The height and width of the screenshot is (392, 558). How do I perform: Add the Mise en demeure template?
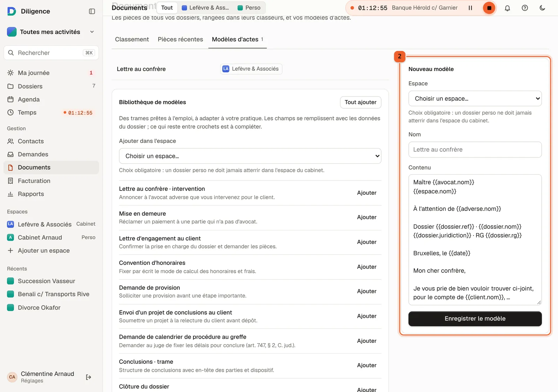click(x=367, y=217)
